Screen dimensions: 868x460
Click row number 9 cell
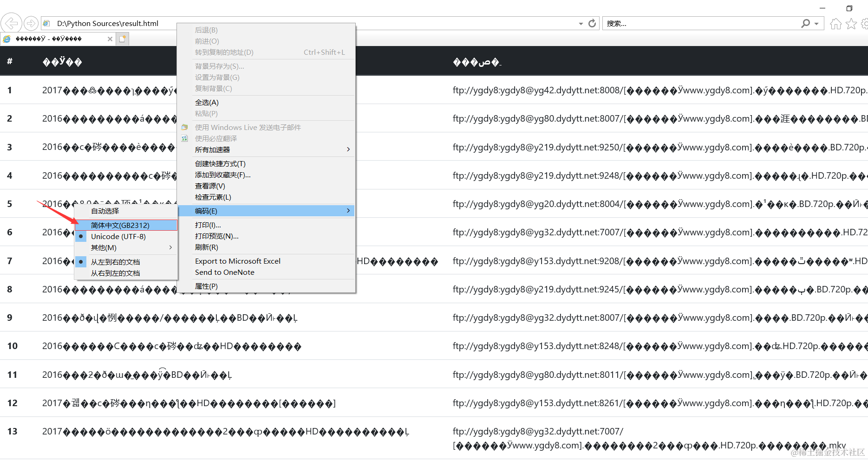tap(10, 317)
